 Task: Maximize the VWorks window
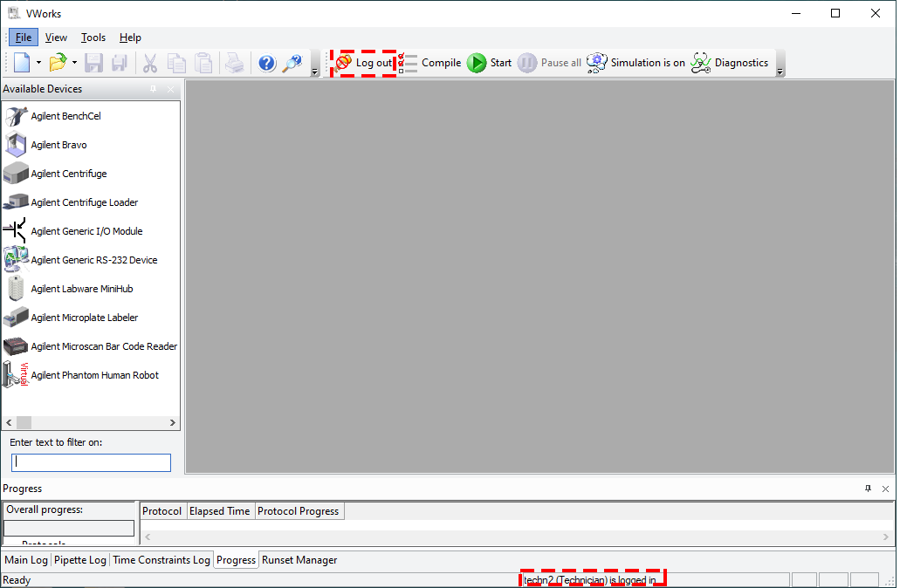(835, 13)
